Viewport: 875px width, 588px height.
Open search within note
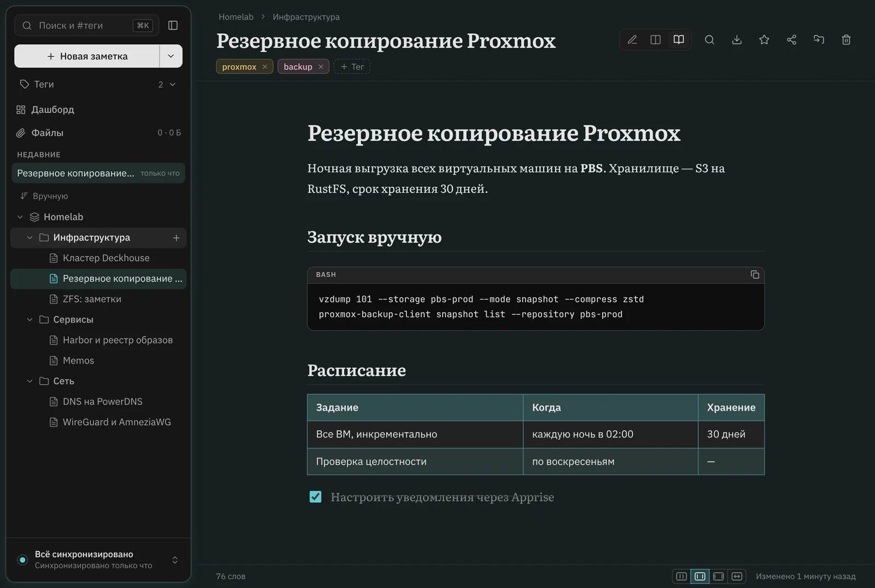pos(709,39)
